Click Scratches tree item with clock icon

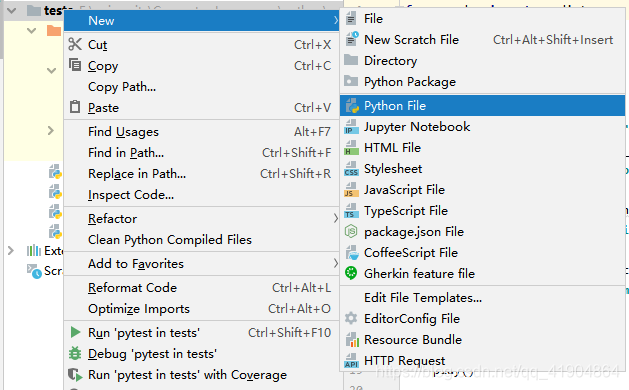point(44,271)
